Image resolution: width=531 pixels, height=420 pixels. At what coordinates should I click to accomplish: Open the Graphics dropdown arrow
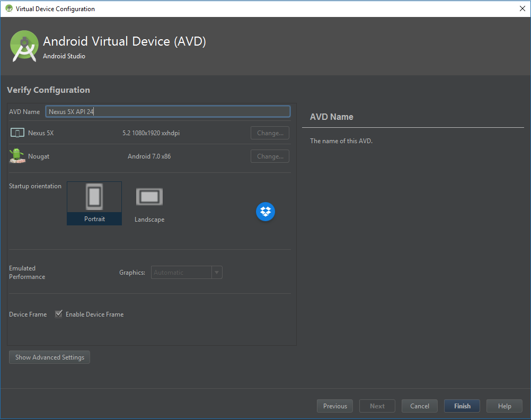tap(217, 273)
